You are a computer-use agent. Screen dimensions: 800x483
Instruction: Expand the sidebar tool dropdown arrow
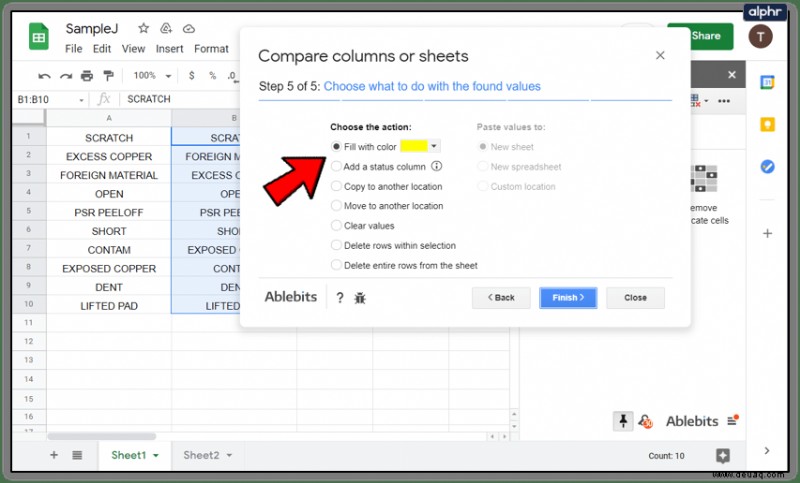[706, 100]
